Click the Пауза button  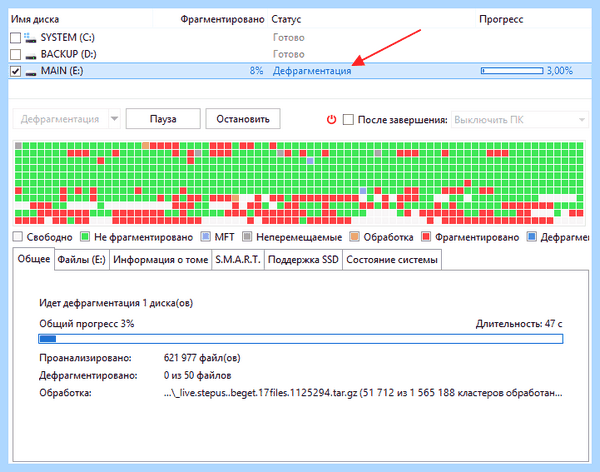(163, 119)
